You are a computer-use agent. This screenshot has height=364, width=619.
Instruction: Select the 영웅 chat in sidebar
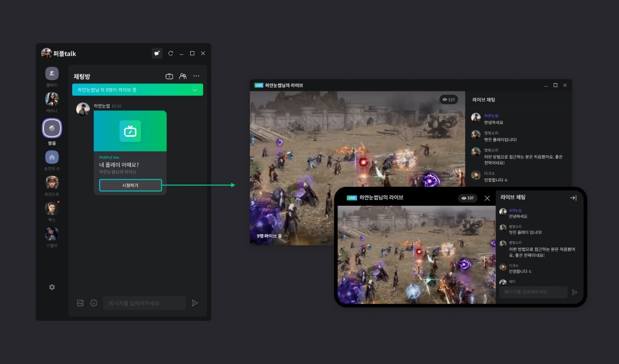tap(52, 129)
